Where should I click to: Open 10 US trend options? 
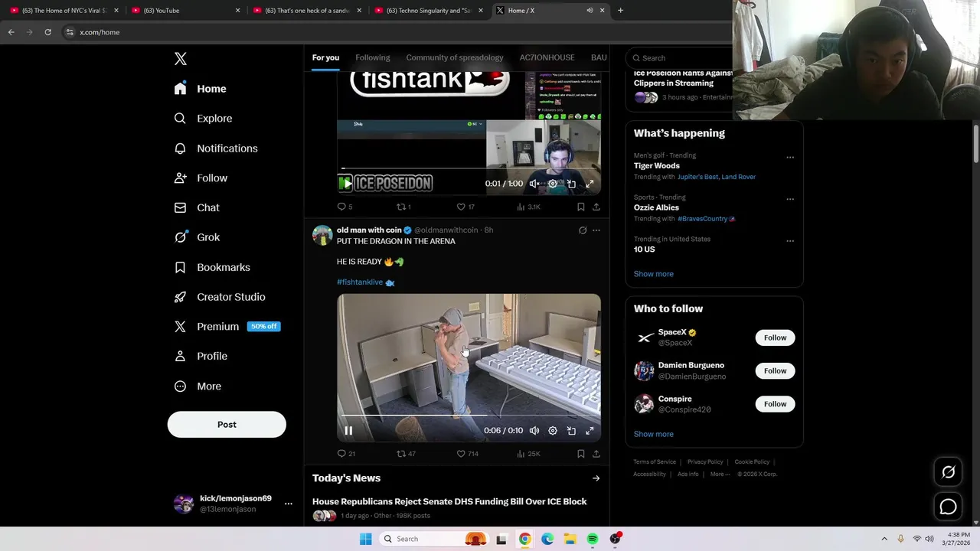click(x=790, y=241)
